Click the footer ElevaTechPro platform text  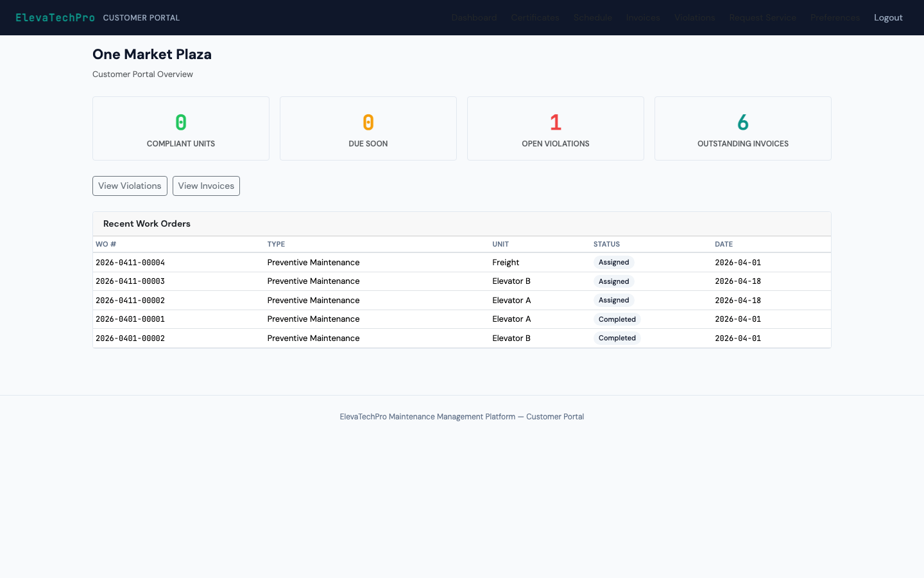click(462, 417)
